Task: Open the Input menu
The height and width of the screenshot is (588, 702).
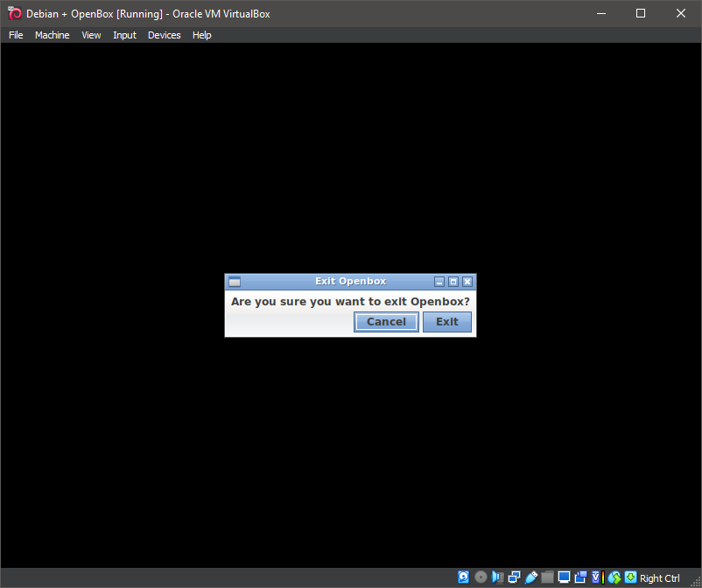Action: pyautogui.click(x=124, y=35)
